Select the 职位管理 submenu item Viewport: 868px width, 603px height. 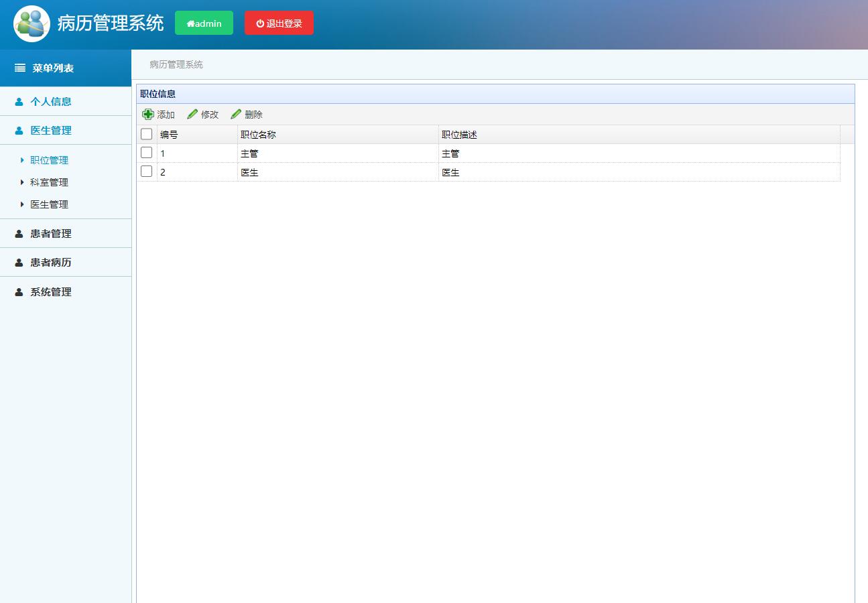[x=49, y=160]
